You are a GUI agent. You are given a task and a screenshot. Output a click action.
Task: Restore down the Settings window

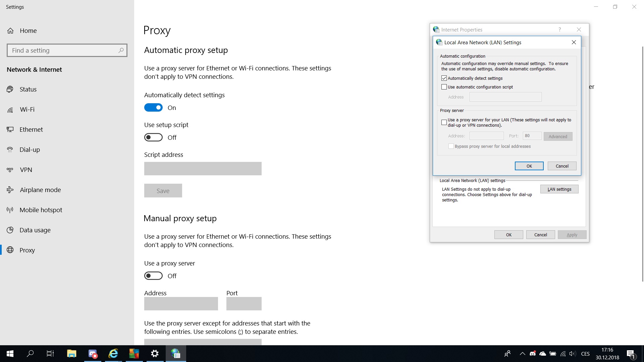[615, 7]
